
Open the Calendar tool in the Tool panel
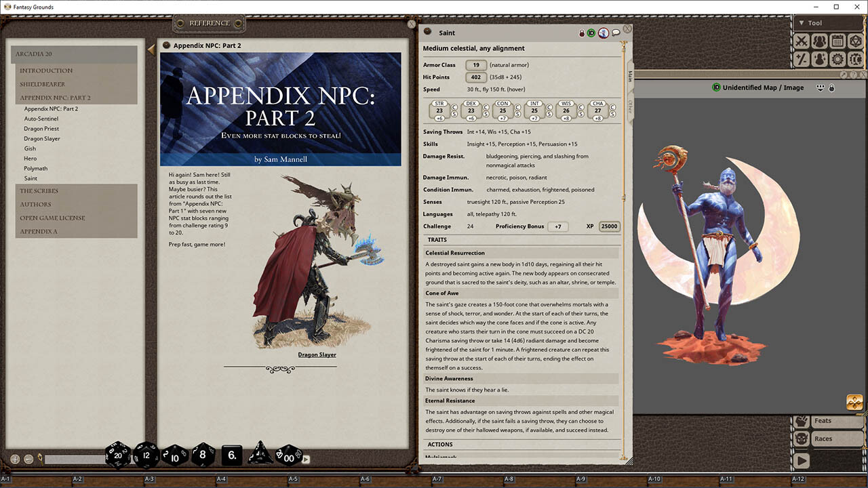coord(838,41)
